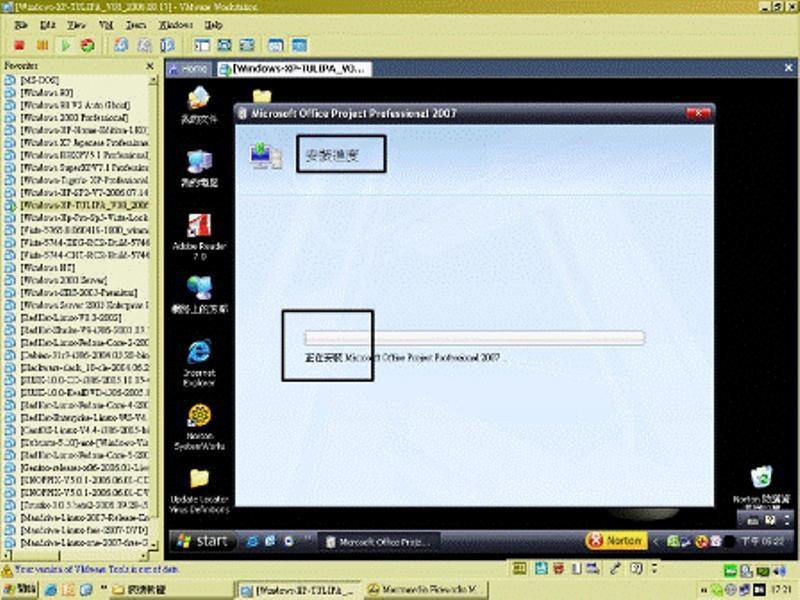Viewport: 800px width, 600px height.
Task: Click the Console view toolbar icon
Action: pos(299,45)
